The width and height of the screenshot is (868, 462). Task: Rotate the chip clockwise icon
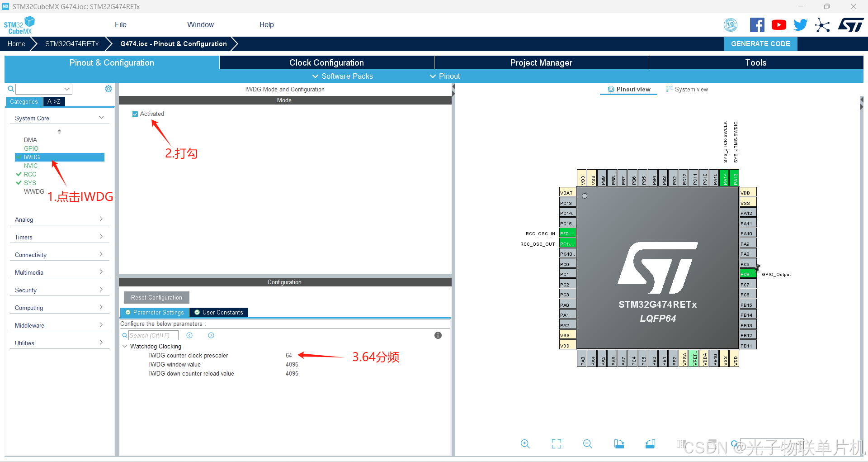(619, 444)
